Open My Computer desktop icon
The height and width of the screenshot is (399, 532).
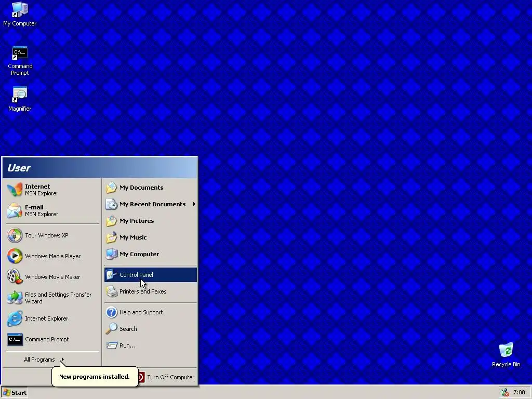[x=20, y=10]
